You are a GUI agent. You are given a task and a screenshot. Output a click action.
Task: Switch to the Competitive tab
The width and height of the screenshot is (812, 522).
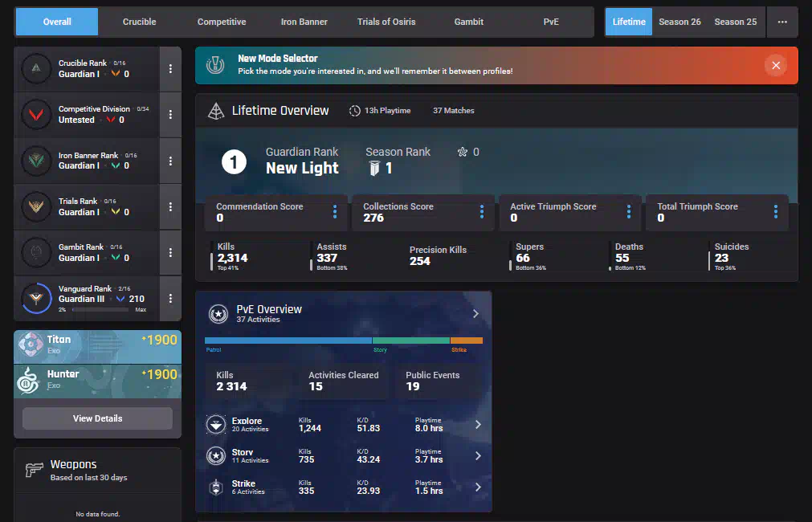pos(222,22)
